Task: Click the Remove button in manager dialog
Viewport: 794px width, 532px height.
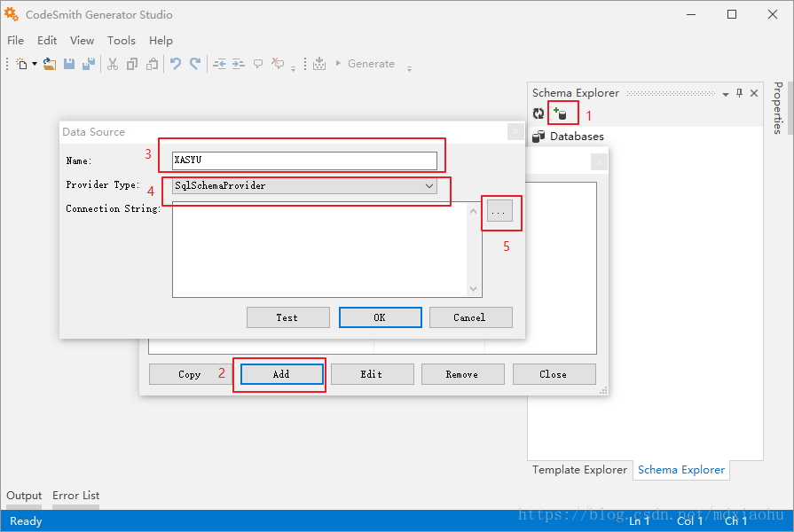Action: 463,374
